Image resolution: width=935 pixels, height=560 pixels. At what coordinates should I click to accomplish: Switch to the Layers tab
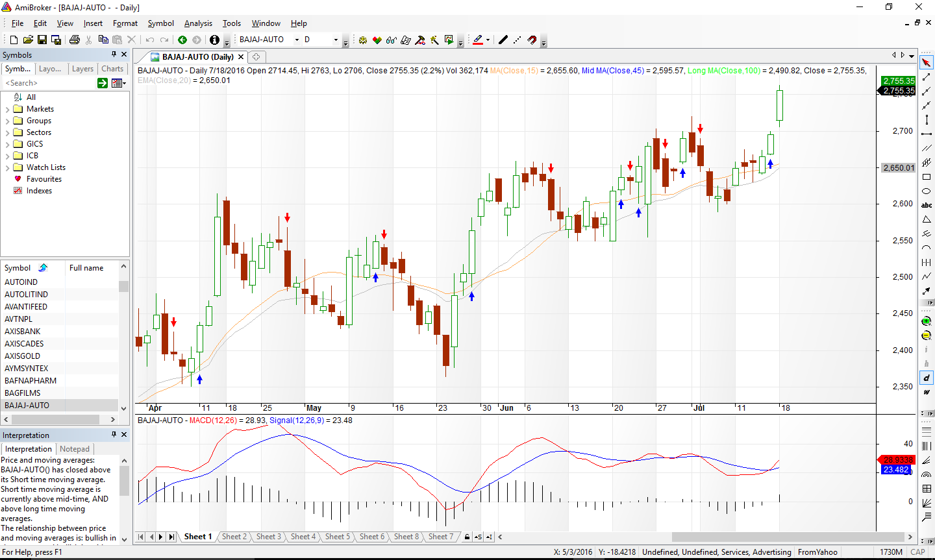[x=82, y=69]
